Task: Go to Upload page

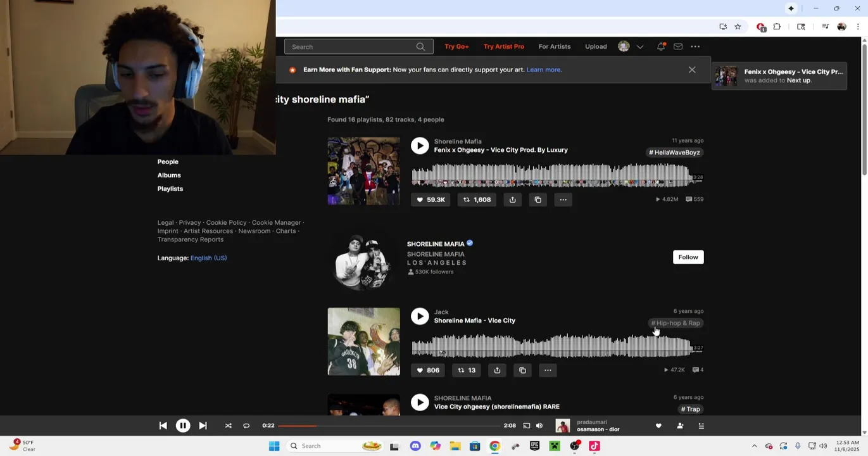Action: click(x=596, y=46)
